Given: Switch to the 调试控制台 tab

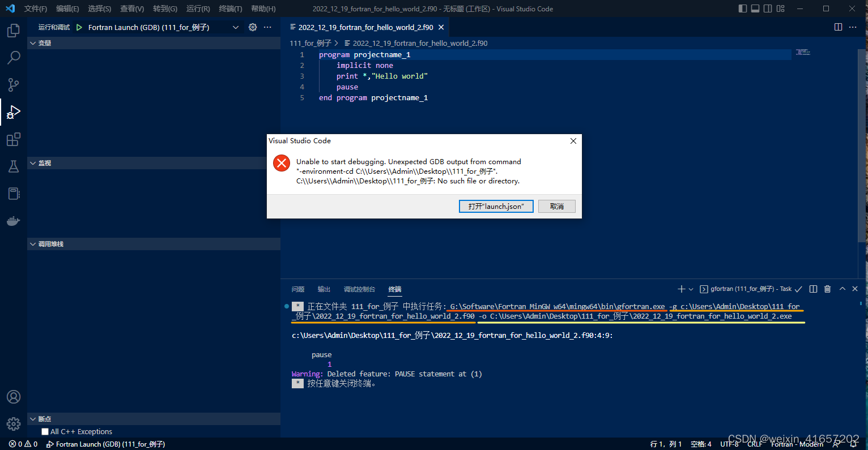Looking at the screenshot, I should [359, 289].
